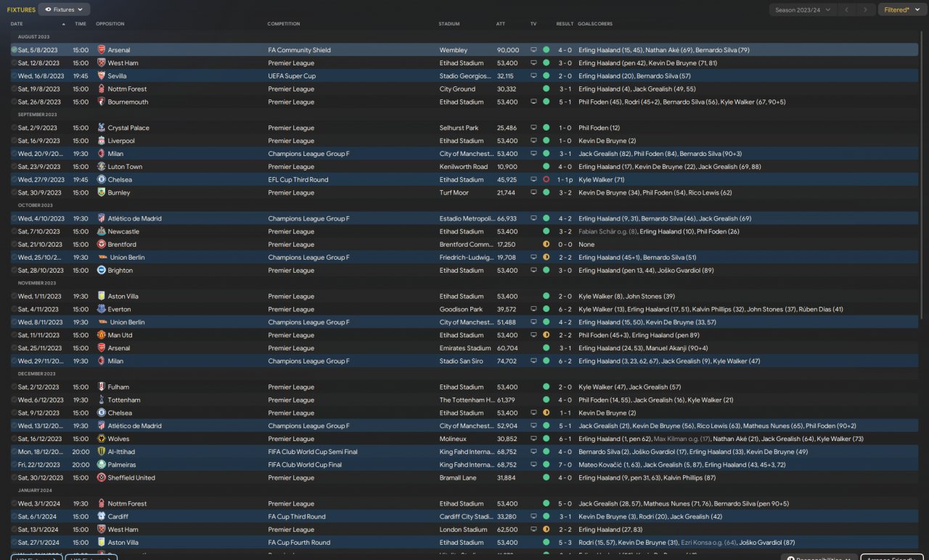Open the UEFA Super Cup competition link

pyautogui.click(x=292, y=76)
